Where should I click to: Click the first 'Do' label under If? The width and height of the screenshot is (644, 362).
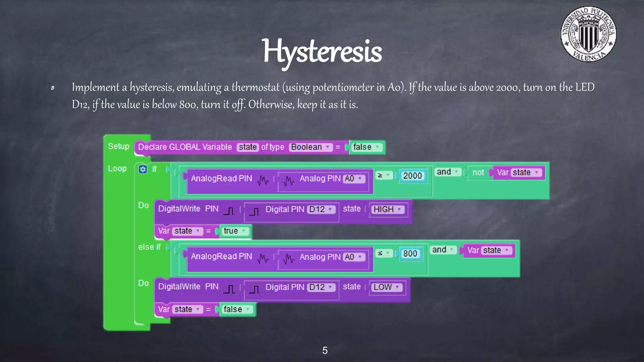[143, 206]
